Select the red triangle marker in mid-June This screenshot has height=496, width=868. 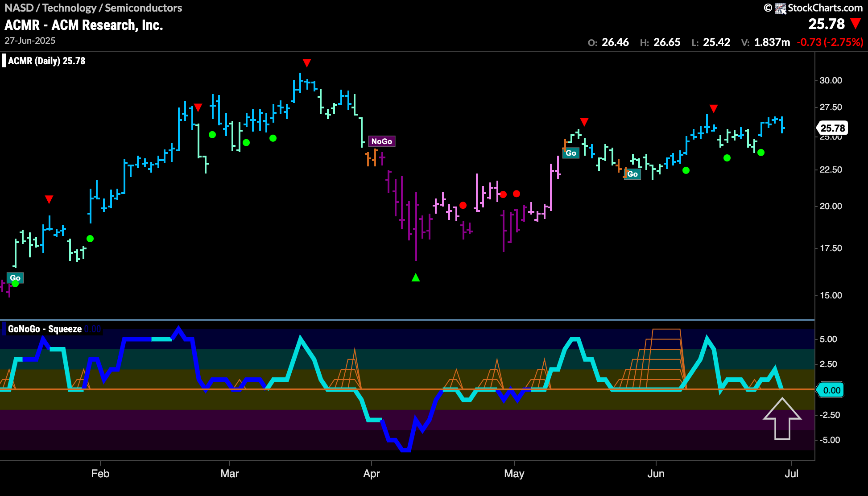coord(714,109)
